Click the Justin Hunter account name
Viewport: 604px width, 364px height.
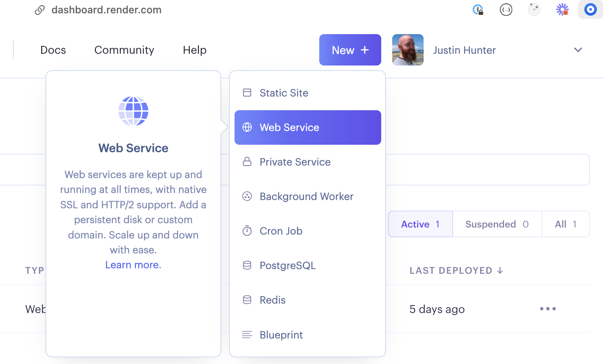pos(464,50)
